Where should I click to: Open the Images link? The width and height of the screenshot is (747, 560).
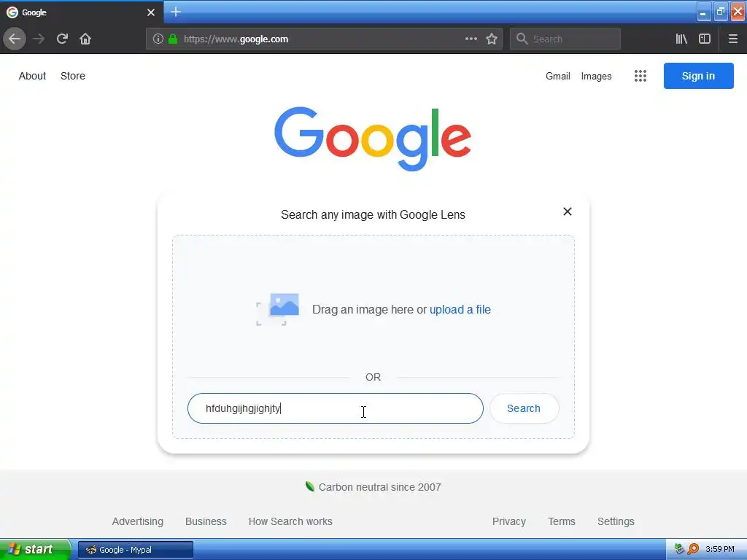click(x=596, y=76)
